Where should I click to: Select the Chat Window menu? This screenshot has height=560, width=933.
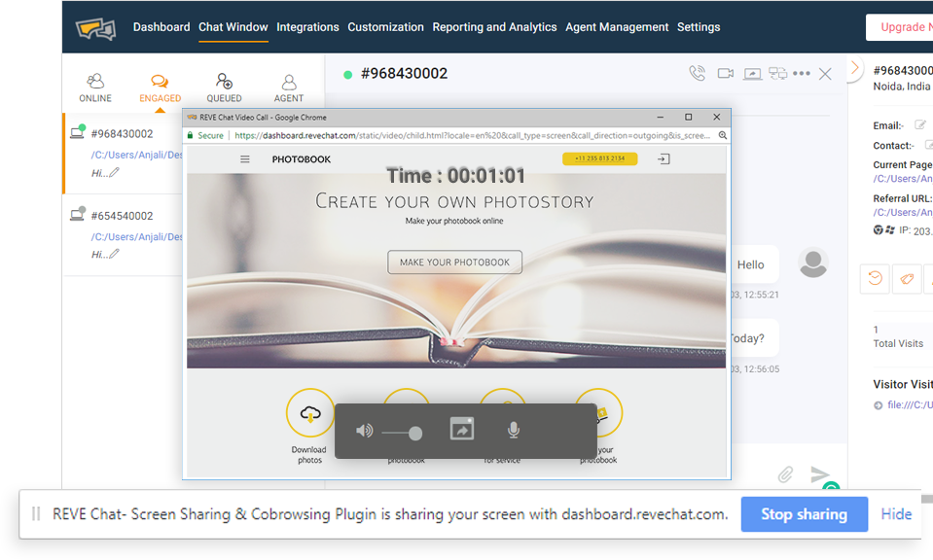[233, 27]
